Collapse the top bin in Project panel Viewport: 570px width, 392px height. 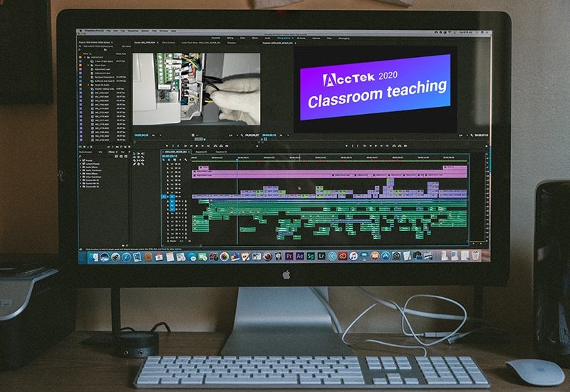tap(85, 57)
